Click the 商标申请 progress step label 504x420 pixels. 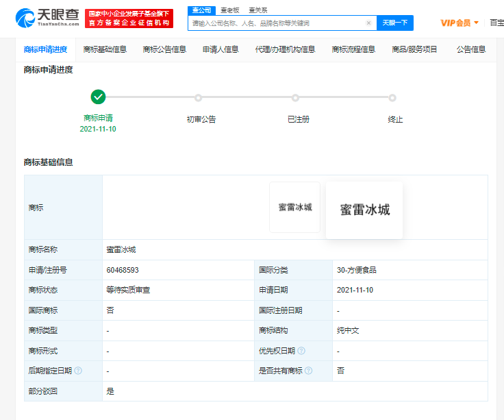[x=98, y=118]
